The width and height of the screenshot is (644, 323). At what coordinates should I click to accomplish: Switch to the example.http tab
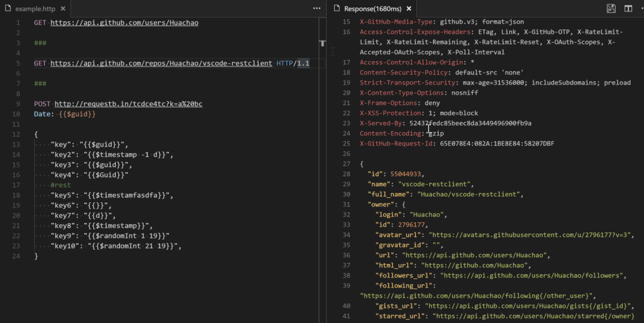tap(36, 8)
